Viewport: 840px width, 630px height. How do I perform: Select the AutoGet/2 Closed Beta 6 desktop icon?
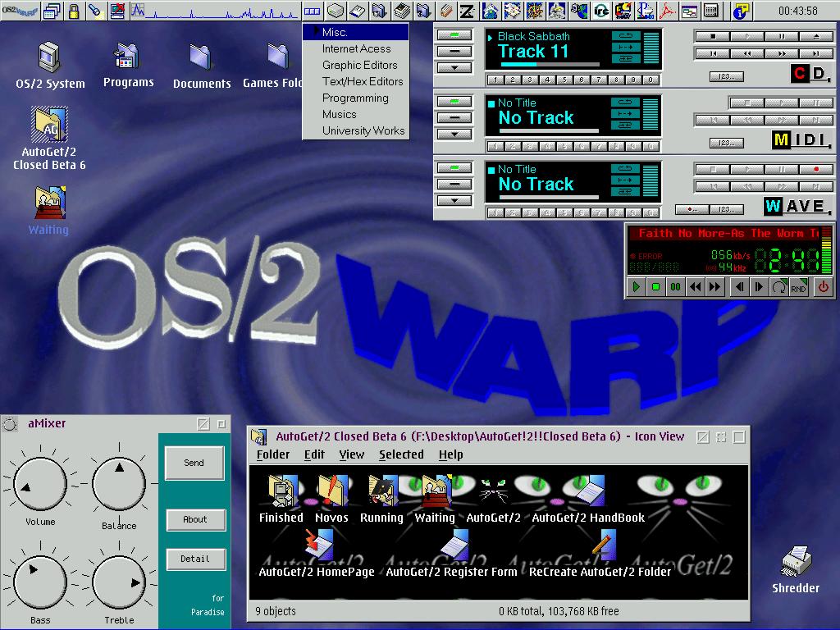[x=49, y=139]
